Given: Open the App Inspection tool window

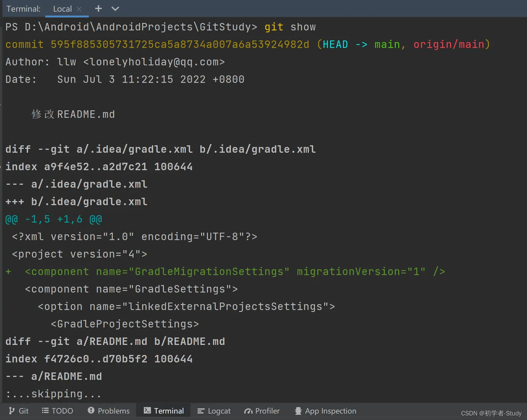Looking at the screenshot, I should (x=325, y=411).
